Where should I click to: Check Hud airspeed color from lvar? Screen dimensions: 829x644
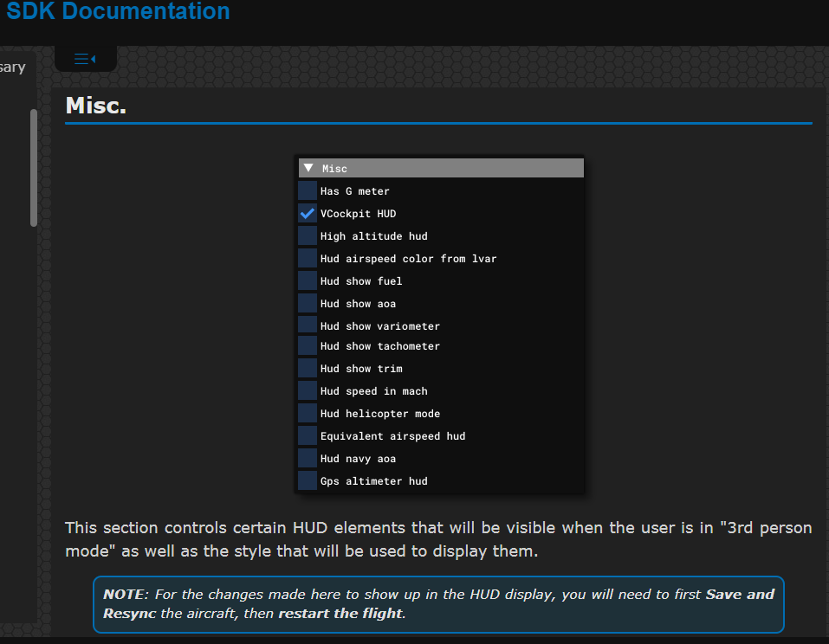(x=307, y=258)
